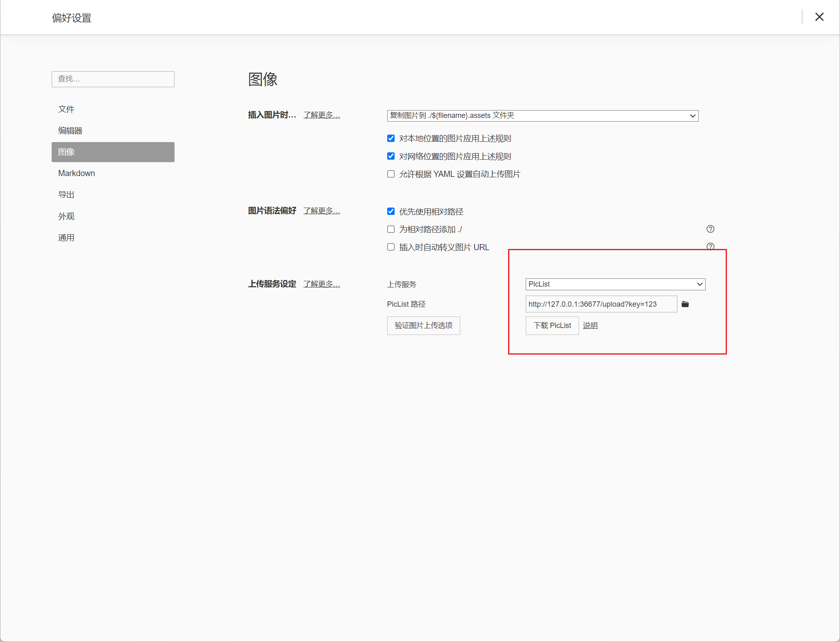Open the folder browser beside PicList path

(686, 304)
